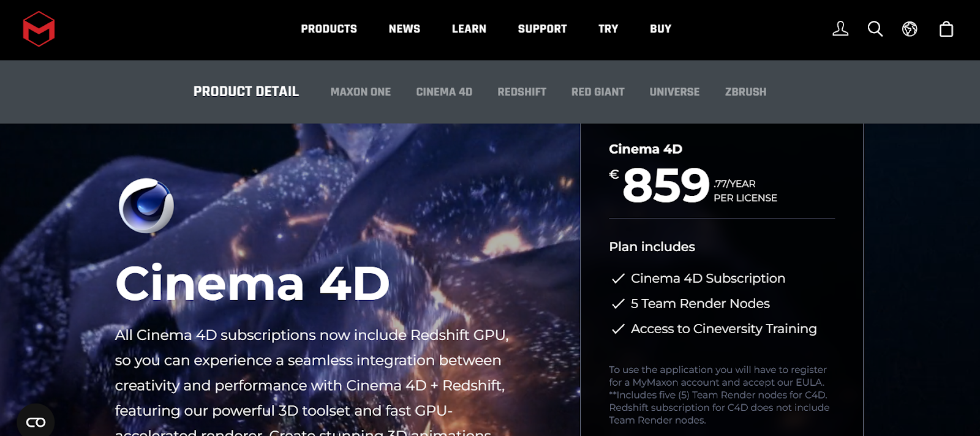The height and width of the screenshot is (436, 980).
Task: Open the LEARN menu
Action: click(x=469, y=29)
